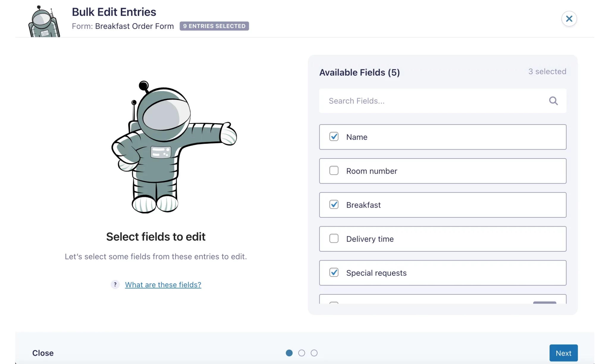The image size is (609, 364).
Task: Jump to the second step dot
Action: [302, 353]
